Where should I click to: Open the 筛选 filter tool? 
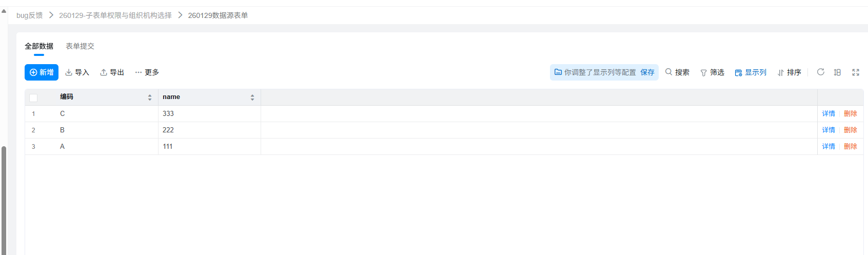click(x=712, y=72)
